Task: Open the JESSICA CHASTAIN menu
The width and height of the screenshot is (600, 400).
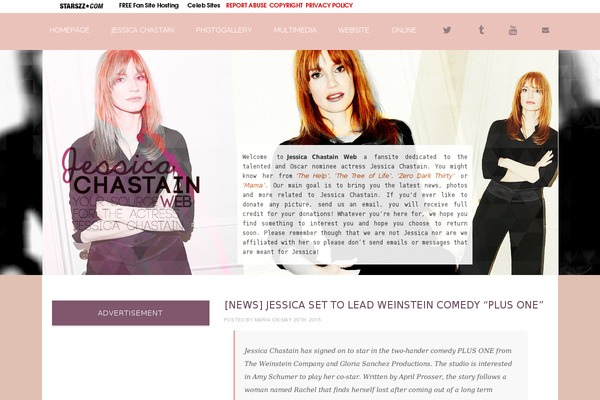Action: (x=142, y=30)
